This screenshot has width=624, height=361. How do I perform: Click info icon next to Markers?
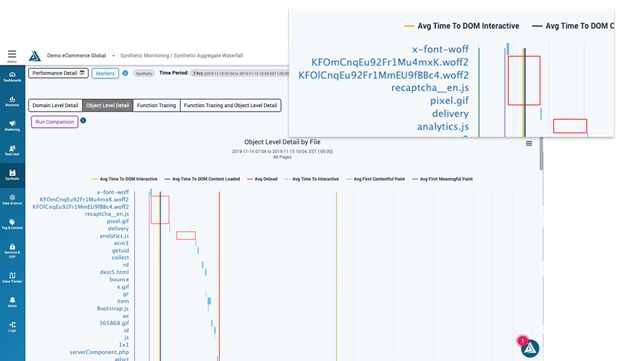point(125,73)
